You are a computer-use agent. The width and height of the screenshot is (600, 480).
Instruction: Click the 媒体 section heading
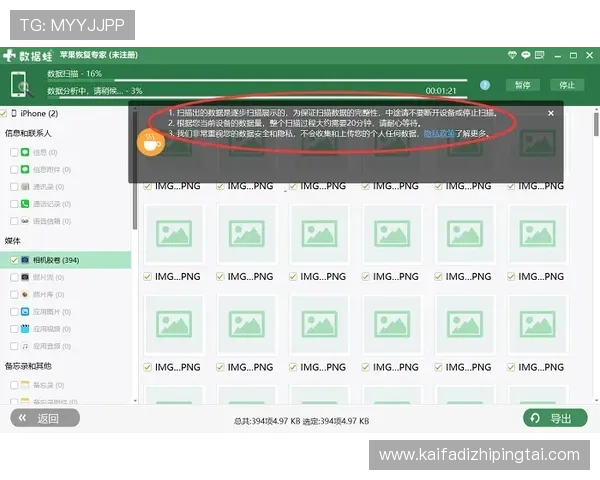tap(12, 241)
